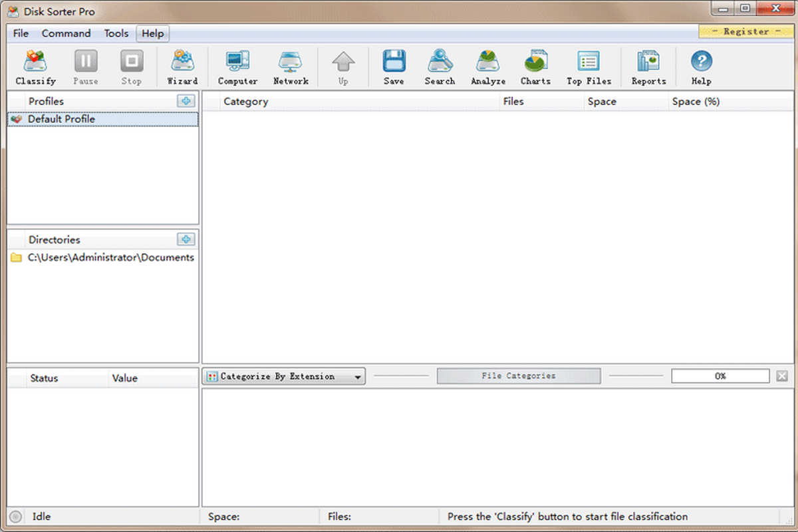Click the Register button
The height and width of the screenshot is (532, 798).
point(745,31)
